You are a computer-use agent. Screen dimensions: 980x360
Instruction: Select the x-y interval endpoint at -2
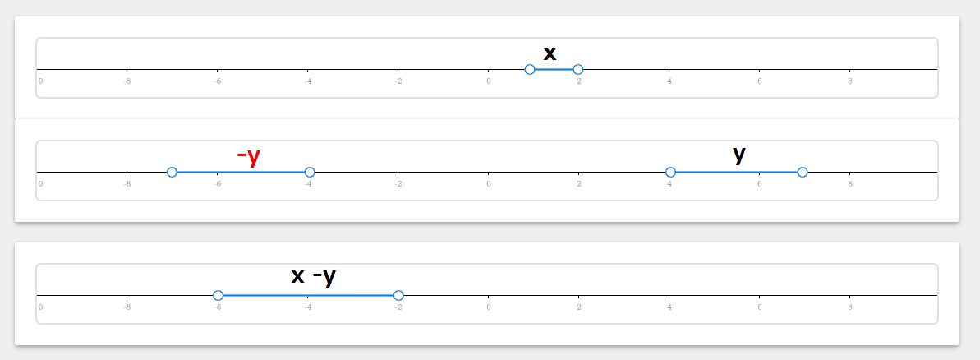pos(398,295)
